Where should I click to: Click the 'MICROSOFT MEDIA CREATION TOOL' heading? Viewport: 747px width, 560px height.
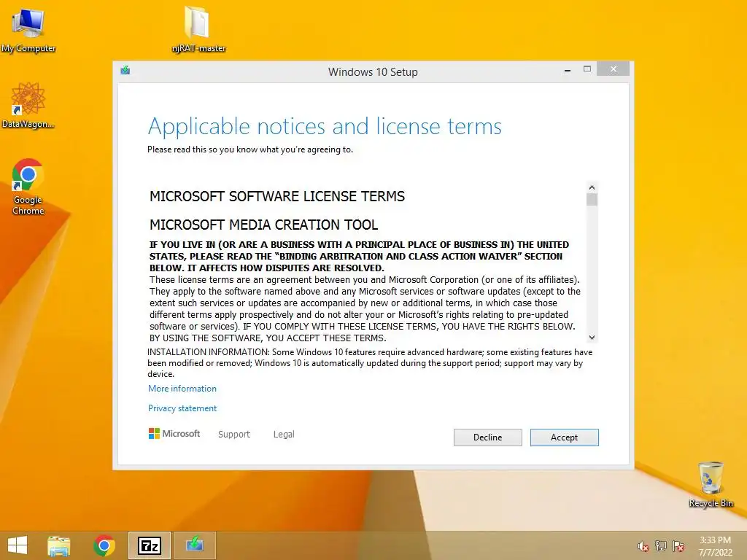click(x=263, y=225)
